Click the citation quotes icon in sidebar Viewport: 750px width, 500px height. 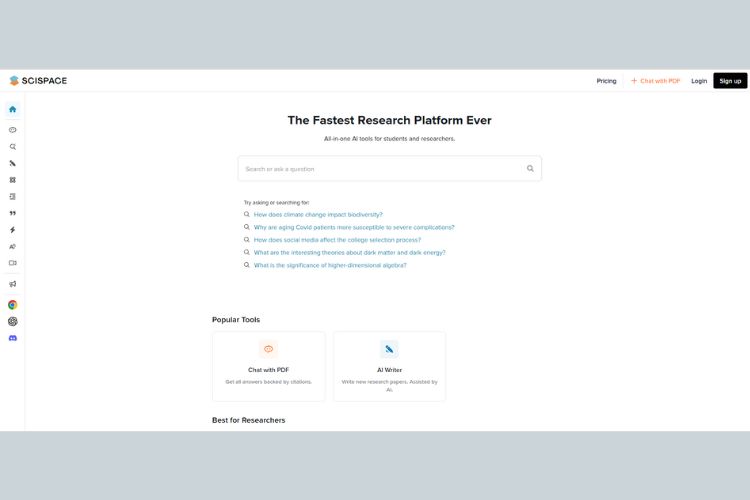coord(12,213)
